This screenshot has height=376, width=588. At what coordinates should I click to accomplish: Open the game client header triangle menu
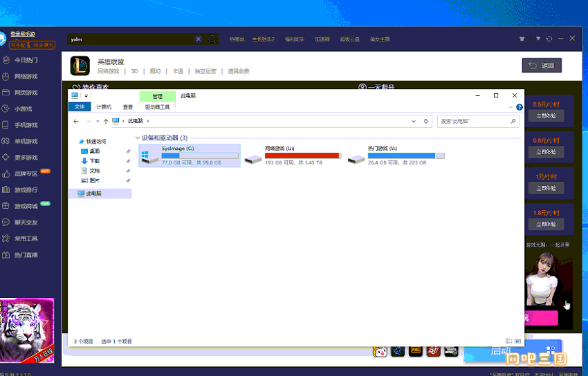pyautogui.click(x=538, y=39)
